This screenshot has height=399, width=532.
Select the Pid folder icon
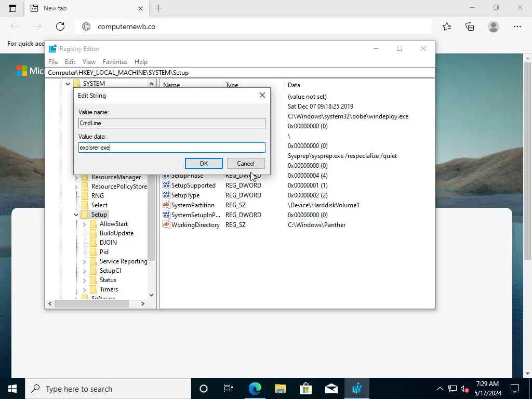coord(94,252)
